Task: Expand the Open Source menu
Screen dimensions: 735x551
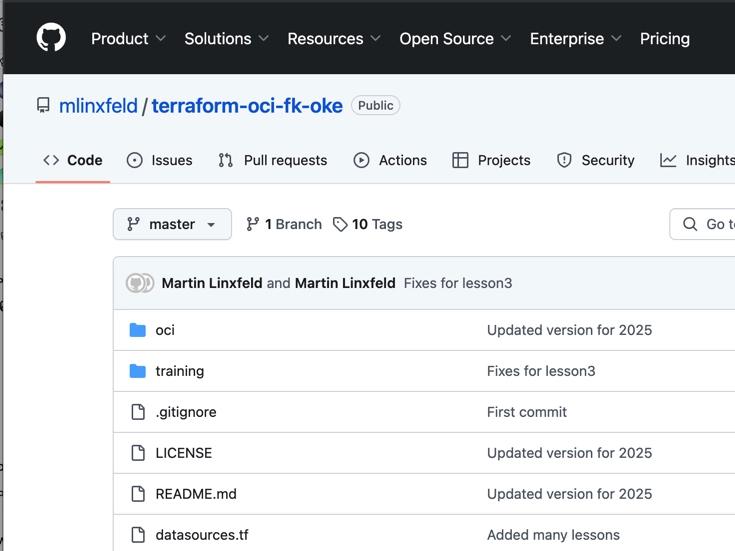Action: click(x=455, y=38)
